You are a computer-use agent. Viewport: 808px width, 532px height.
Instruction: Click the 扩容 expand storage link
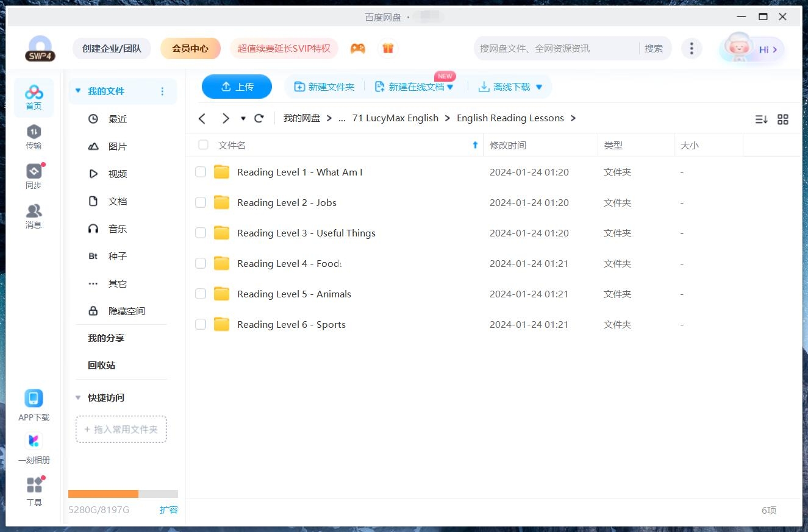coord(169,509)
